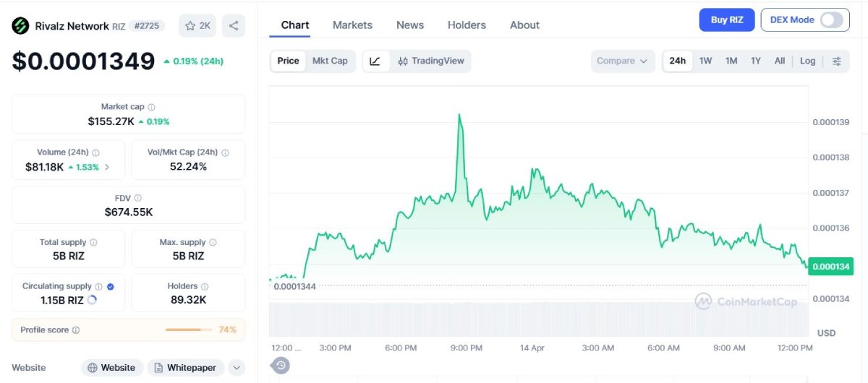Switch to the Markets tab

[352, 25]
